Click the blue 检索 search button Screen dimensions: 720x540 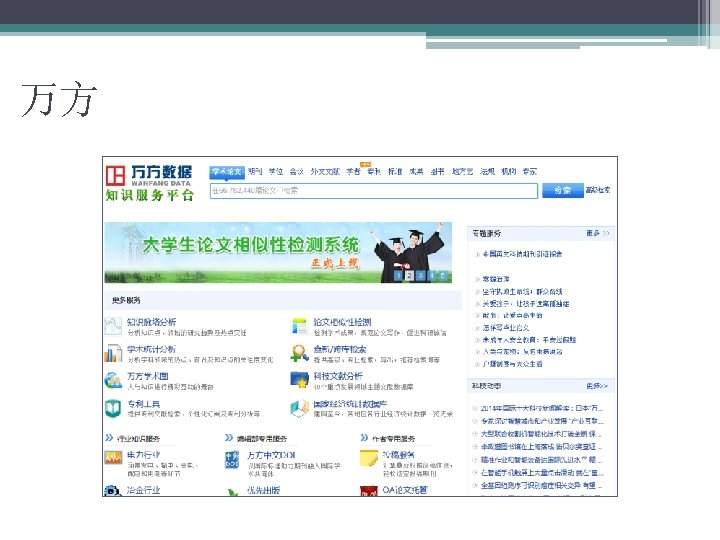point(562,190)
